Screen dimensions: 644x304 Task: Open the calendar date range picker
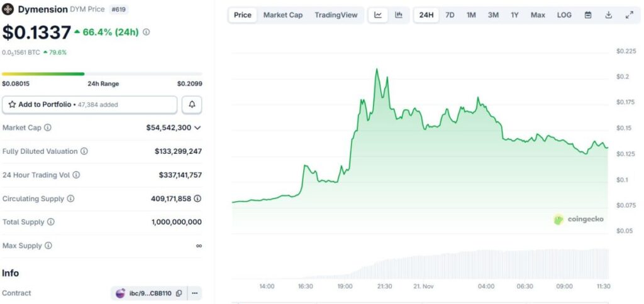coord(588,15)
